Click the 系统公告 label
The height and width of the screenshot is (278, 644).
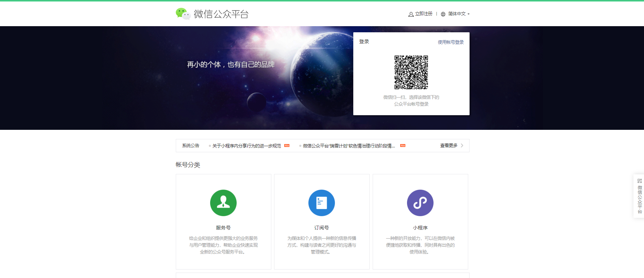[191, 145]
